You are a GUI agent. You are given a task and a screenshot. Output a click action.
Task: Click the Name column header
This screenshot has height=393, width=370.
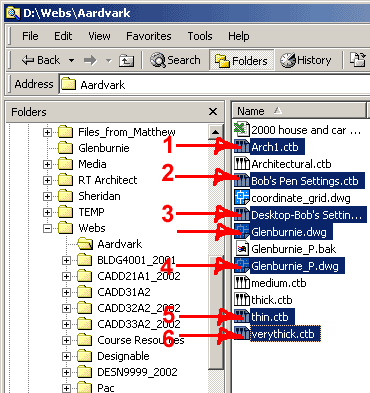pos(299,111)
